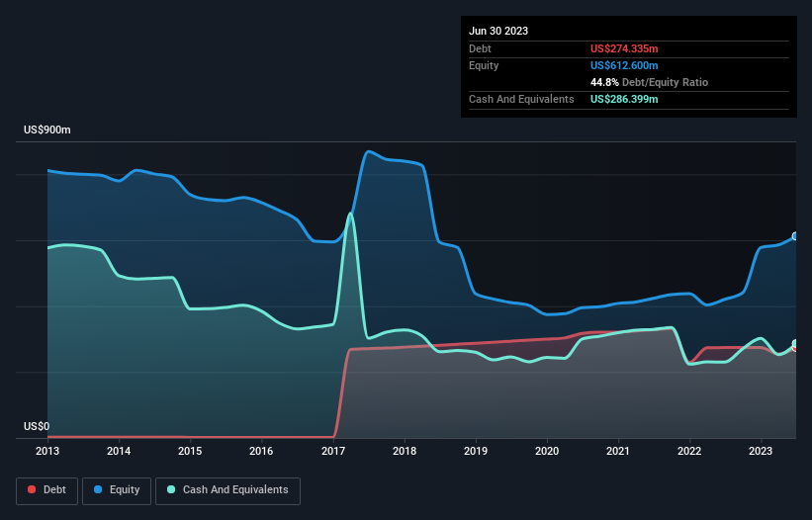Click the red Debt legend dot
812x520 pixels.
[x=32, y=489]
